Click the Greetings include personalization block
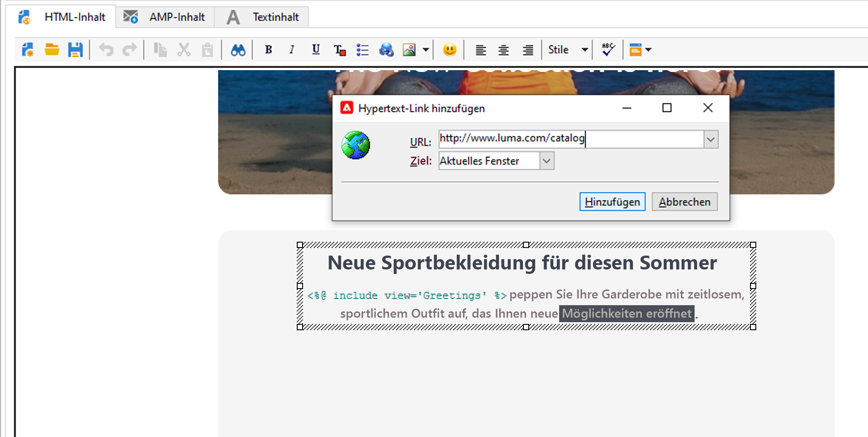 point(407,295)
